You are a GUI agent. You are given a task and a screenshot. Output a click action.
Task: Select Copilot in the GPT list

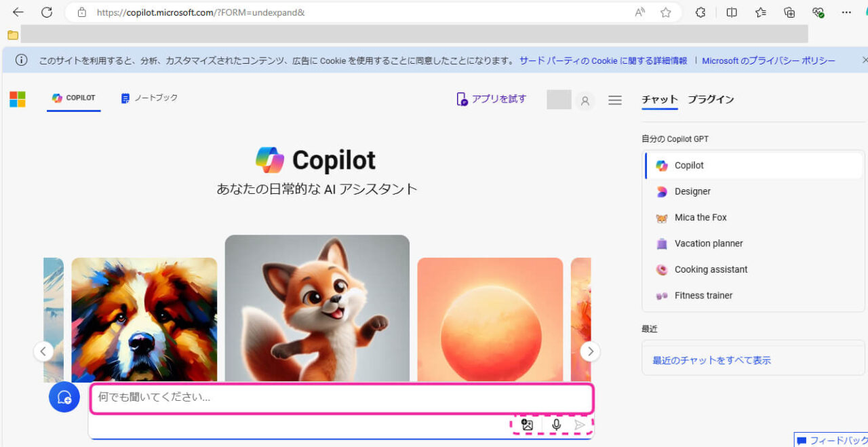click(753, 166)
